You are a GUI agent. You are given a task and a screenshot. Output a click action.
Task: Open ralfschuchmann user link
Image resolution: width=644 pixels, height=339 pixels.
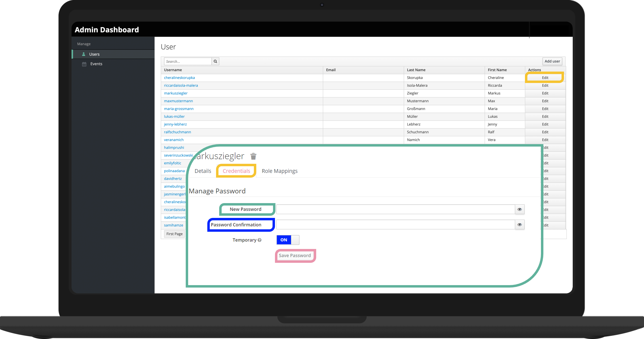pos(177,132)
